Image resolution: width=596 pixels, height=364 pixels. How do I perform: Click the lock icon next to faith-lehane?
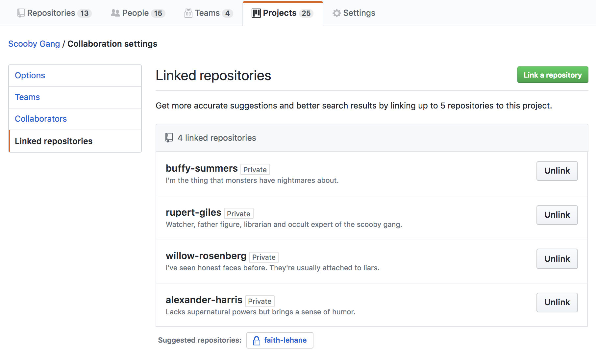tap(256, 341)
